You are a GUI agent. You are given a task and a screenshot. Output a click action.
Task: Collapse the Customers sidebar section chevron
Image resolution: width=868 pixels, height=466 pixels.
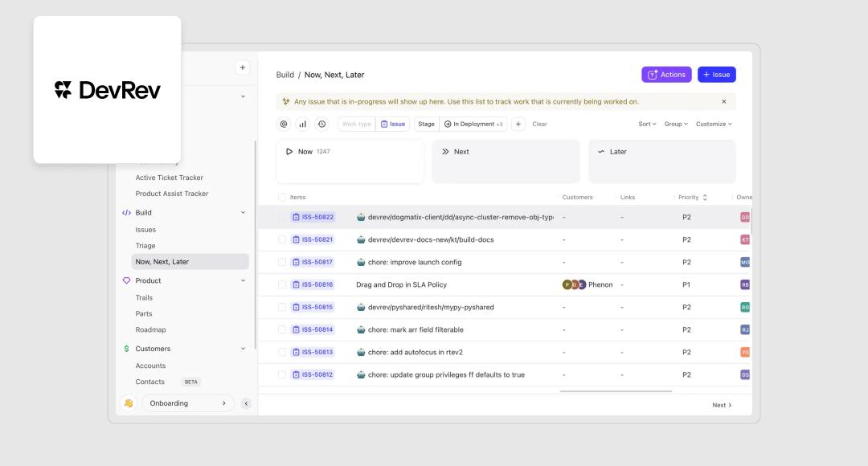coord(243,349)
